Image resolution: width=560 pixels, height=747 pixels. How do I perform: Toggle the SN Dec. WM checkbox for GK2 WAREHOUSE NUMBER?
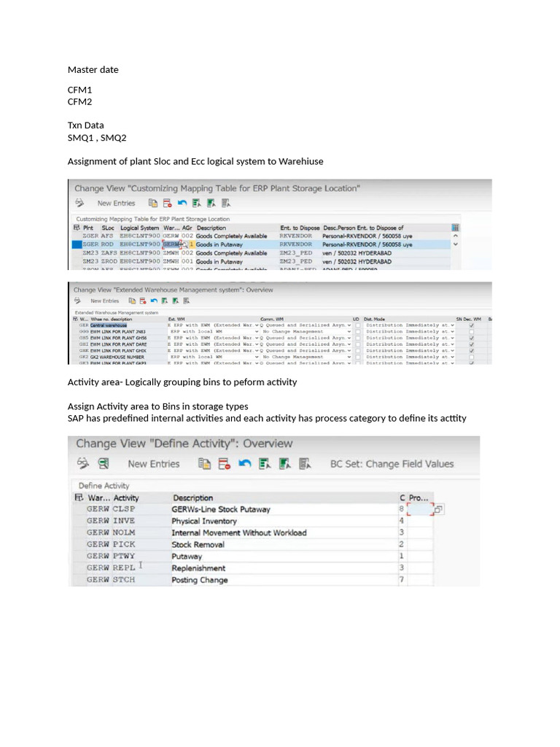click(x=472, y=357)
